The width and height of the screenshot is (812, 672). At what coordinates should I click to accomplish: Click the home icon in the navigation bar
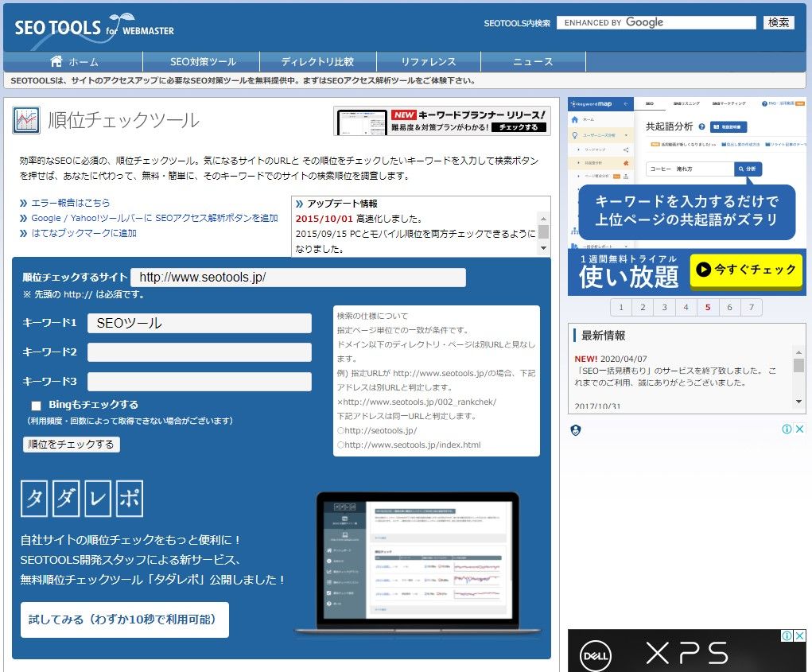[55, 60]
